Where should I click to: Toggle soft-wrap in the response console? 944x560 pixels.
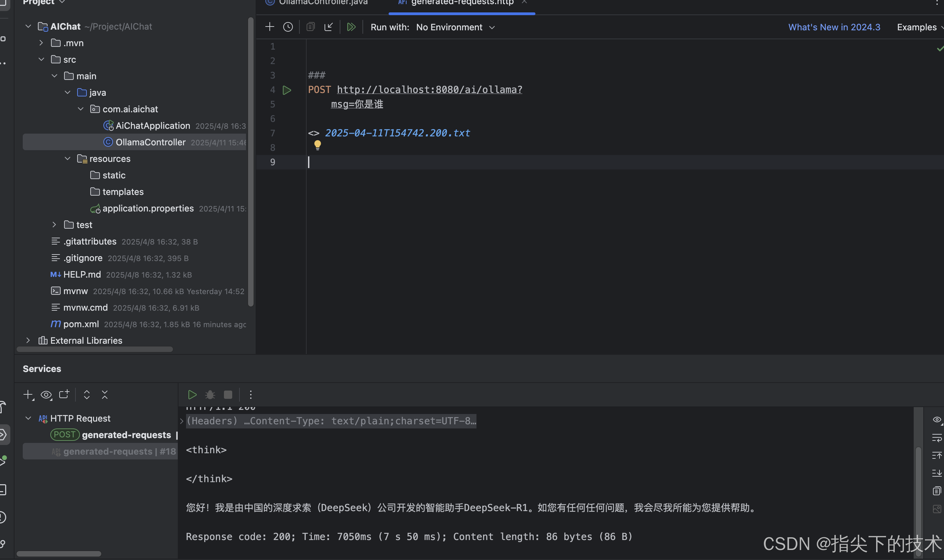[937, 438]
